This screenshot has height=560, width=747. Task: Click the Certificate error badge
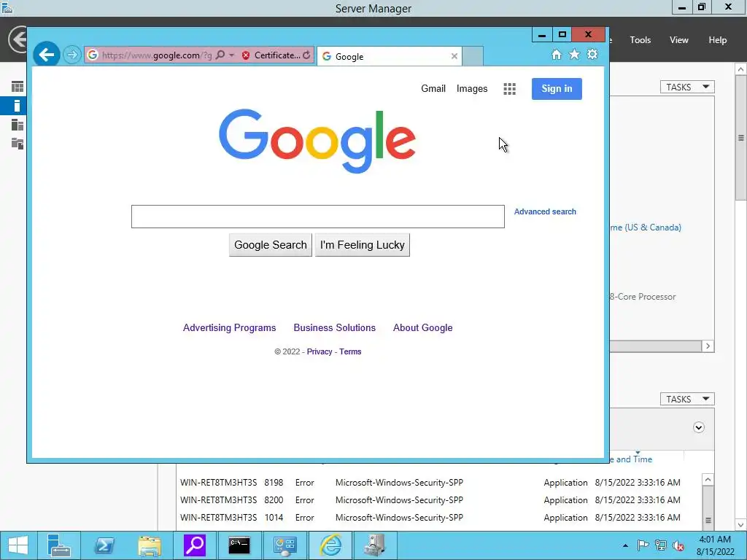tap(271, 55)
